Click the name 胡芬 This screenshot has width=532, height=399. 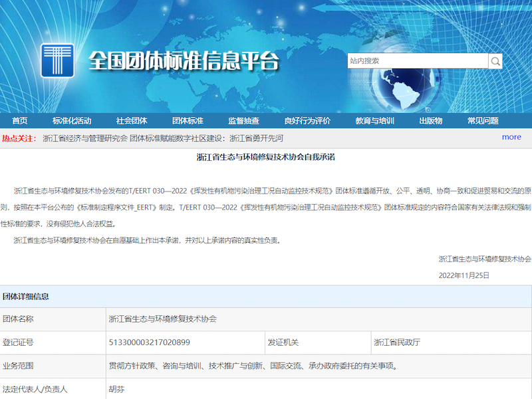coord(116,389)
